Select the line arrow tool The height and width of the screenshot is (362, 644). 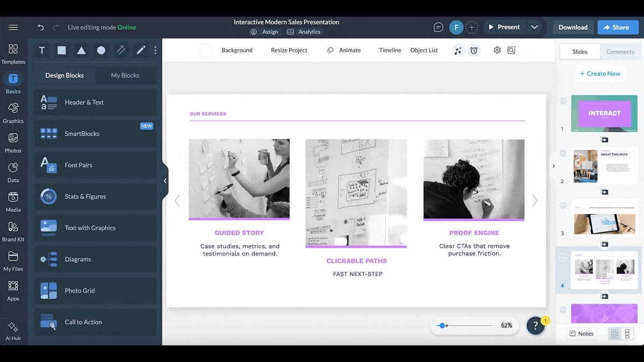click(x=121, y=50)
